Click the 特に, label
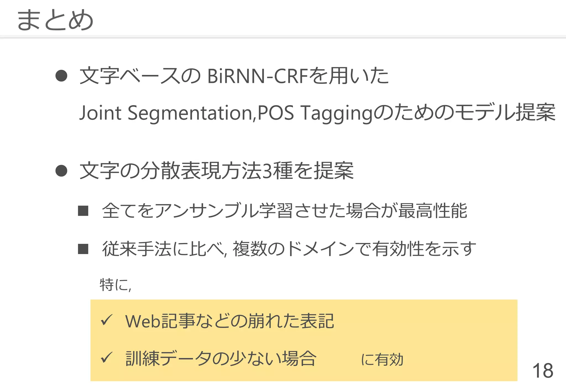 (x=116, y=285)
